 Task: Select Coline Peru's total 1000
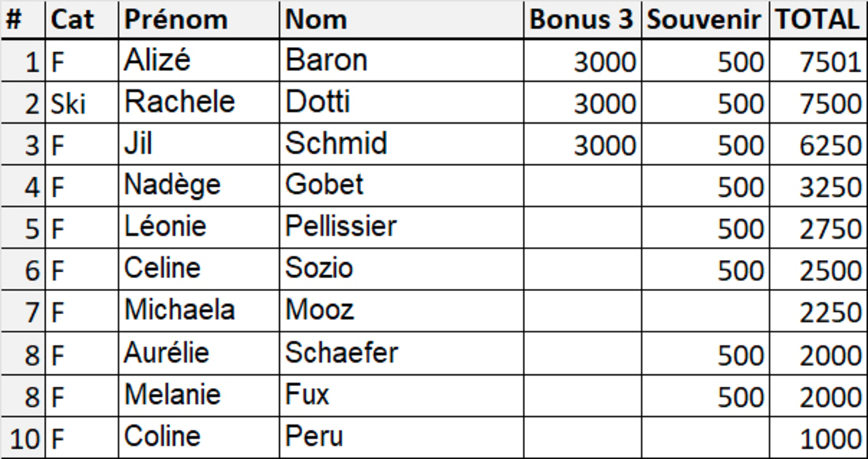pos(817,437)
